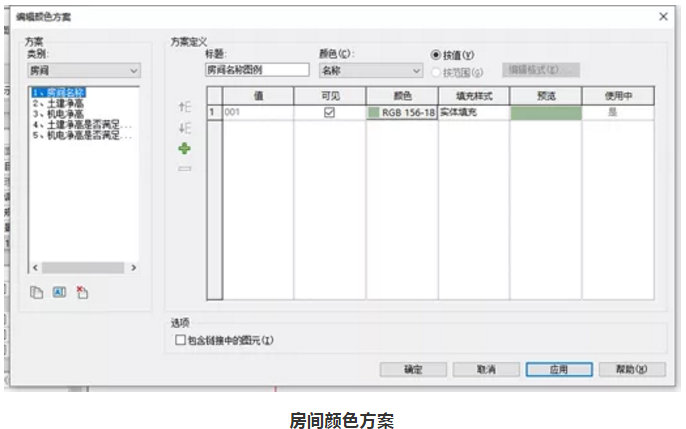
Task: Select the 按范围 radio button
Action: (436, 73)
